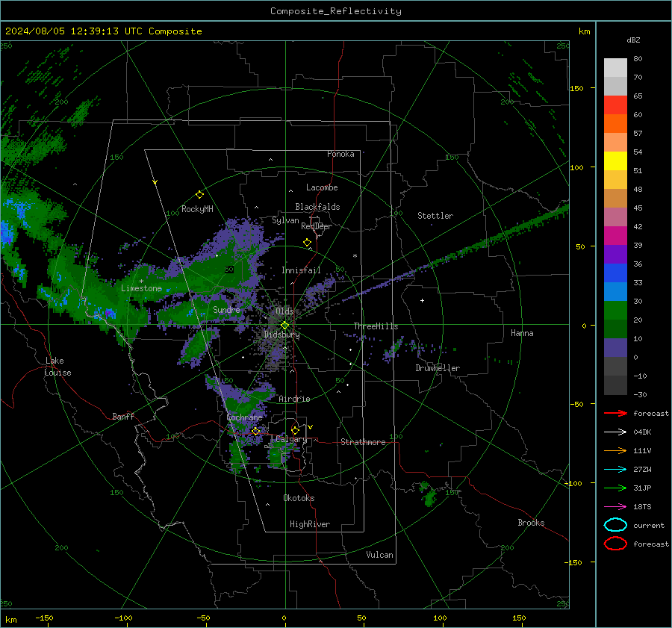Click the Cochrane town label

point(245,417)
